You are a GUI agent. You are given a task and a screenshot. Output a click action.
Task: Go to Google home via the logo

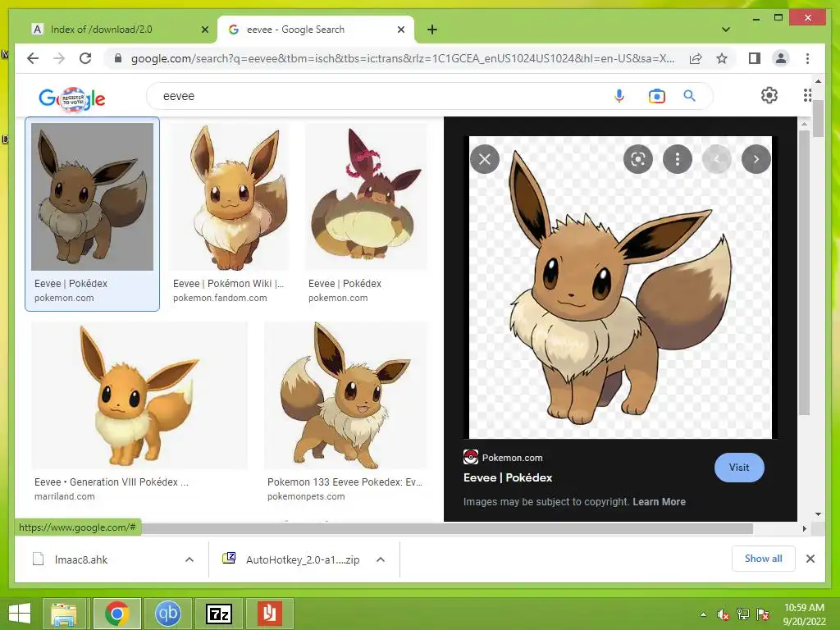tap(72, 98)
